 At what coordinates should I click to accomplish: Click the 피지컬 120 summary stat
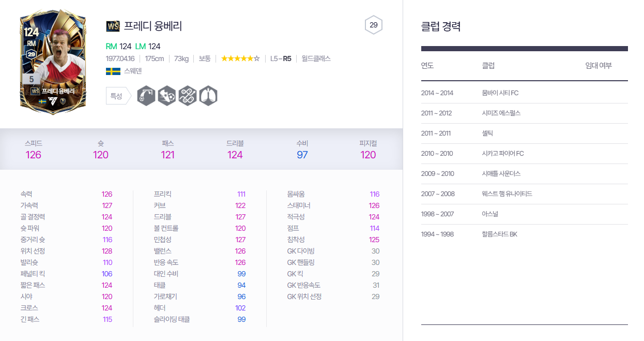click(x=368, y=150)
